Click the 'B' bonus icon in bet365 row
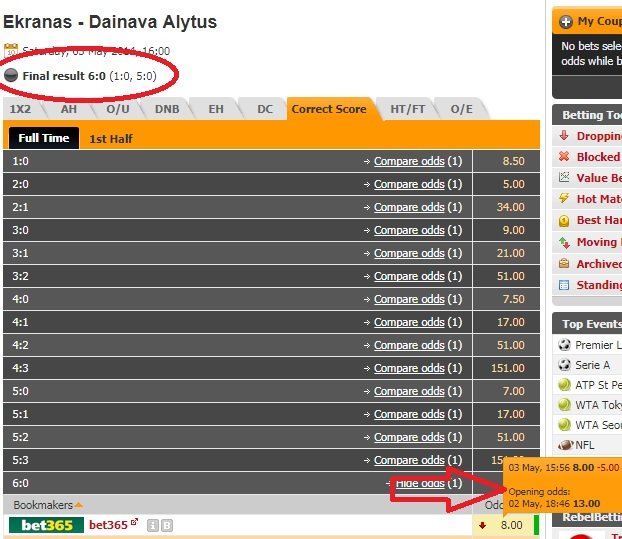Viewport: 622px width, 539px height. 167,526
